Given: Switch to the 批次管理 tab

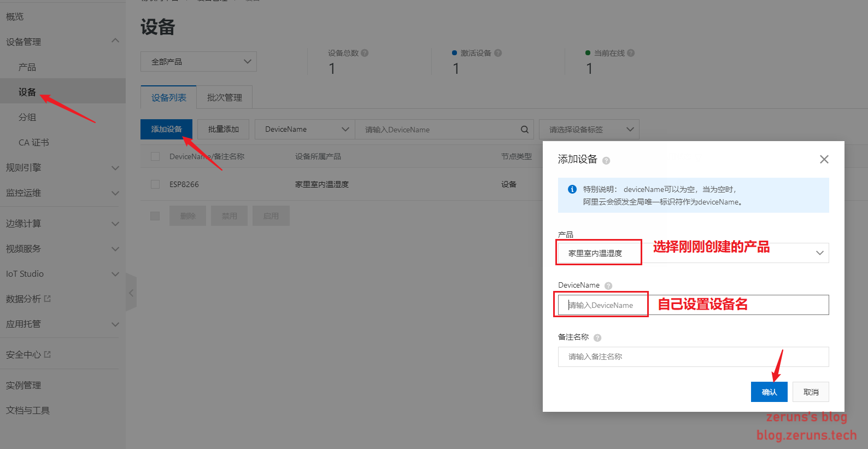Looking at the screenshot, I should pyautogui.click(x=224, y=97).
